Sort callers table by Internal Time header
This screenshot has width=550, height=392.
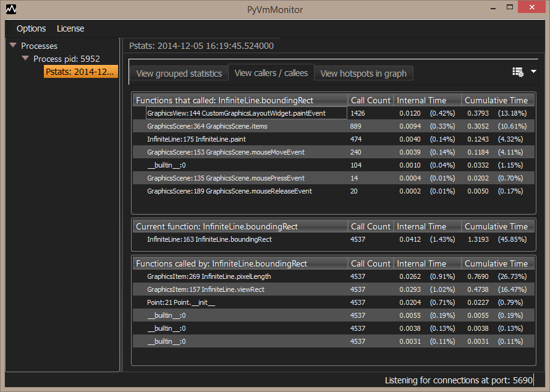tap(427, 100)
